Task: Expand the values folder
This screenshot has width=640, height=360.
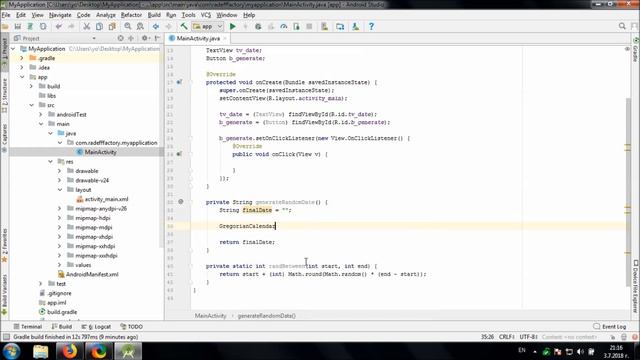Action: point(60,265)
